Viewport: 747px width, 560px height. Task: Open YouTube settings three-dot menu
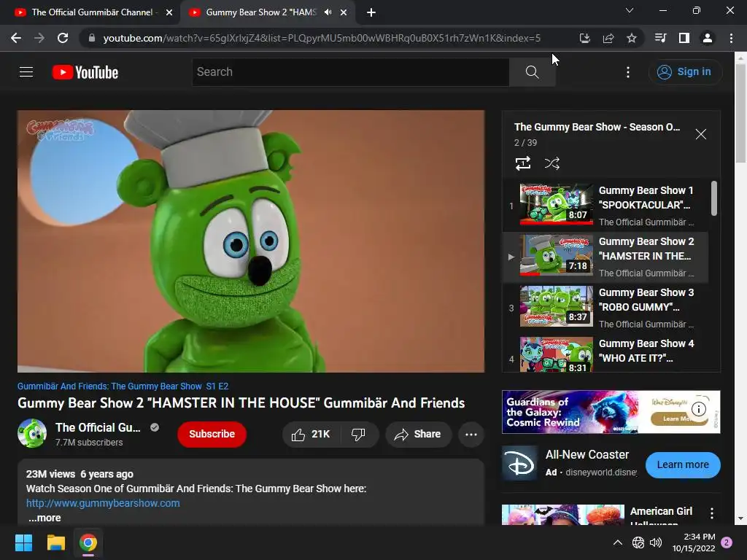tap(628, 72)
